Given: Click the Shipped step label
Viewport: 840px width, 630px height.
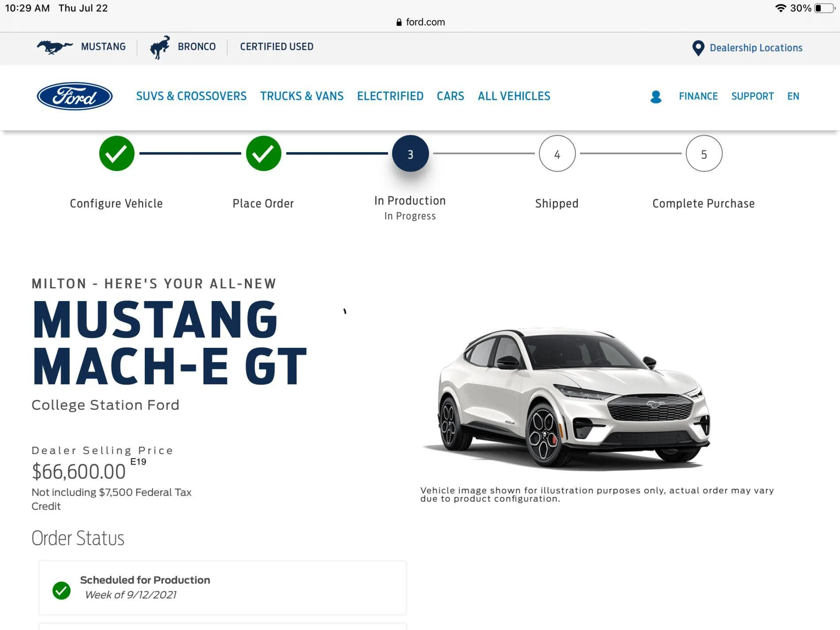Looking at the screenshot, I should [x=557, y=203].
